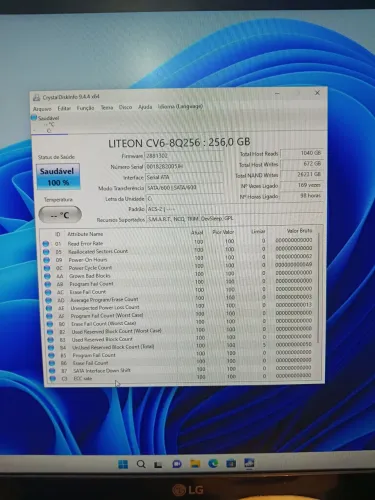This screenshot has height=500, width=375.
Task: Click status icon of Power Cycle Count row
Action: pyautogui.click(x=47, y=268)
